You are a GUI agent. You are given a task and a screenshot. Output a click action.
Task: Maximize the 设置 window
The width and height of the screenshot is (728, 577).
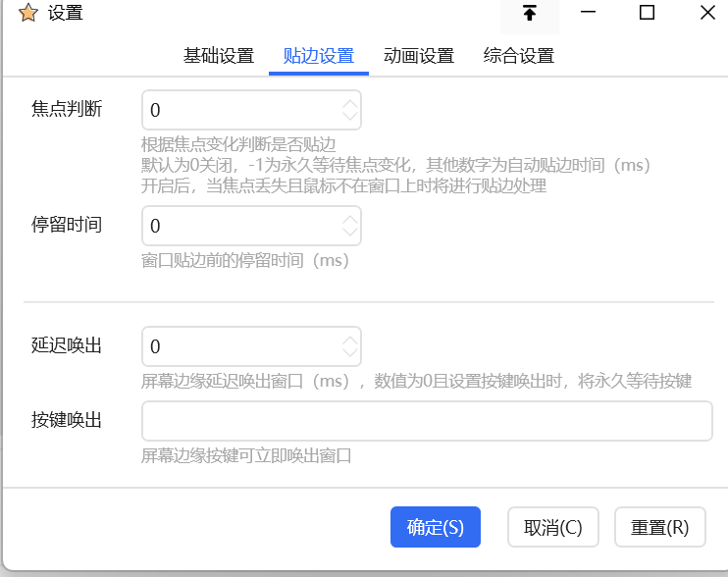[647, 13]
